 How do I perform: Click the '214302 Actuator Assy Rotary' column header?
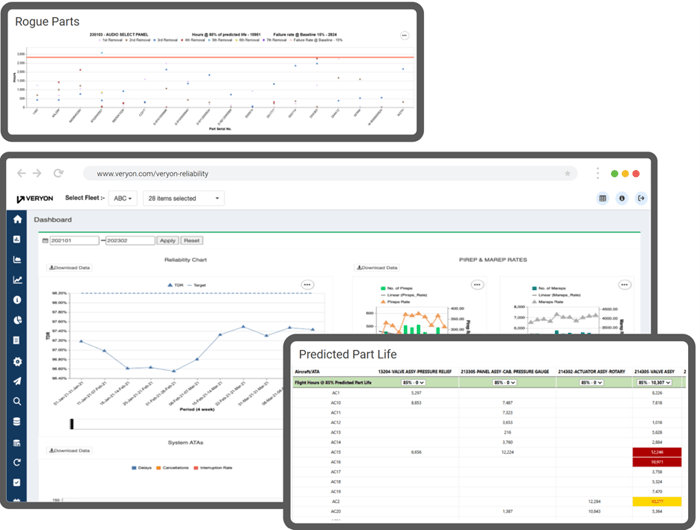592,371
